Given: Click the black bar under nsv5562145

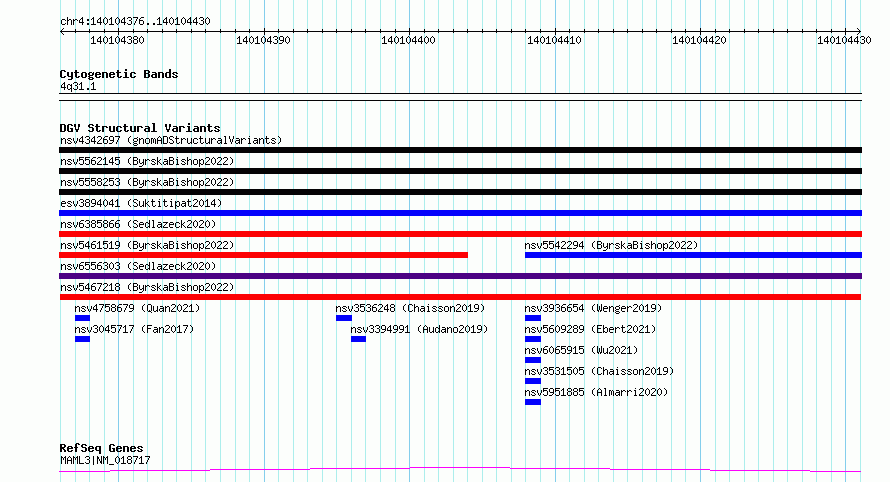Looking at the screenshot, I should (x=460, y=171).
